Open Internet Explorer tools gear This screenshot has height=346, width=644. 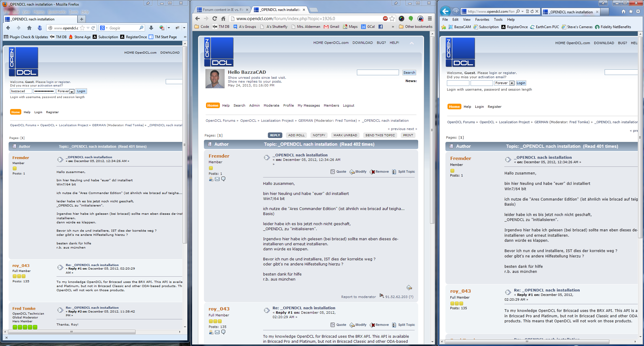[x=638, y=12]
